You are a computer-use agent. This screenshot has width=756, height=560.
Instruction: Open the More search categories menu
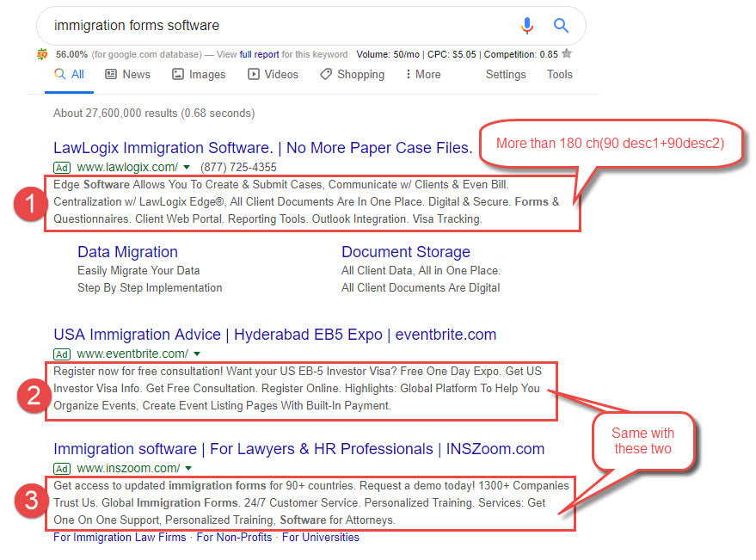(423, 74)
